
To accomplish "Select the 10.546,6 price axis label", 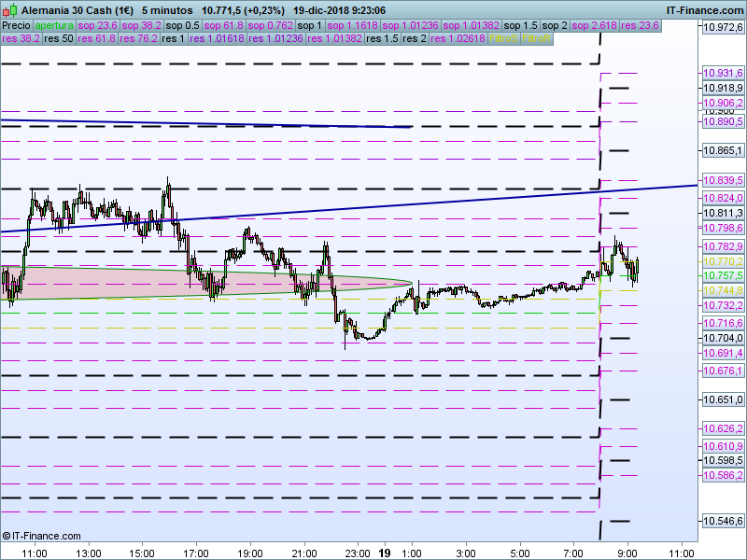I will tap(723, 522).
